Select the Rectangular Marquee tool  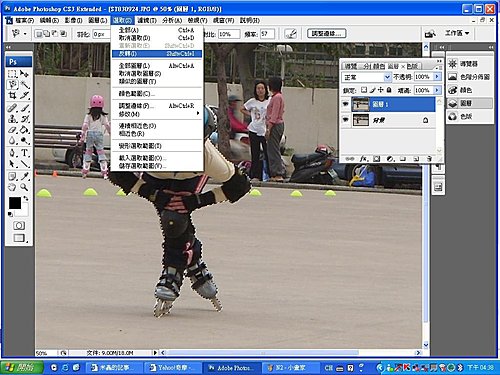point(13,74)
